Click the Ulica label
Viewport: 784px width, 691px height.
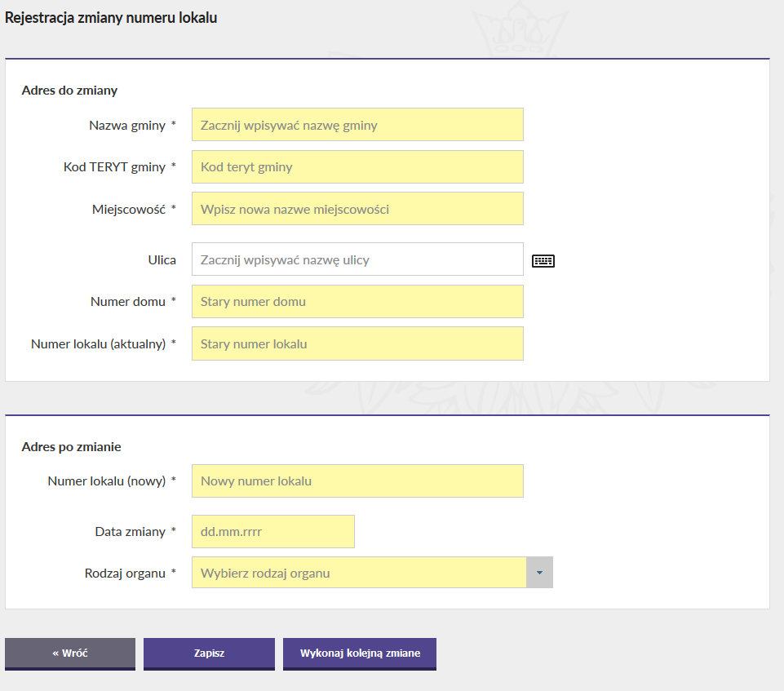[162, 260]
